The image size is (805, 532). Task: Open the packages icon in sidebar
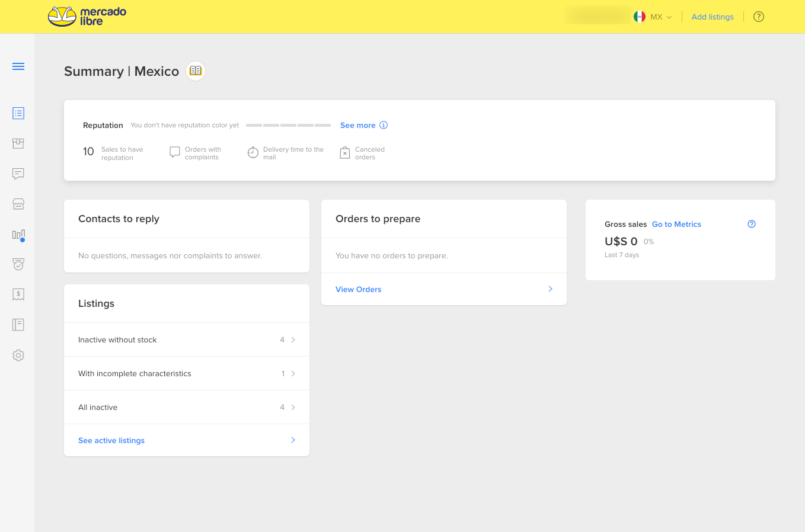[x=18, y=143]
